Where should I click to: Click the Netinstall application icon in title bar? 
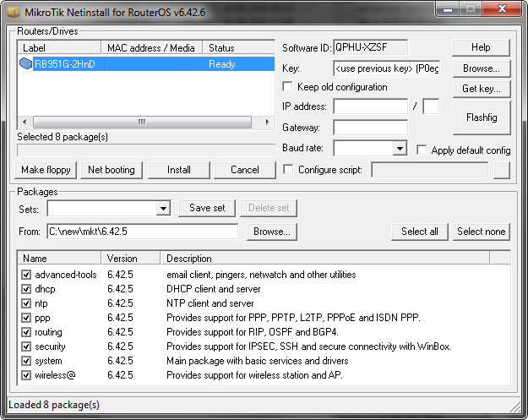pos(14,13)
